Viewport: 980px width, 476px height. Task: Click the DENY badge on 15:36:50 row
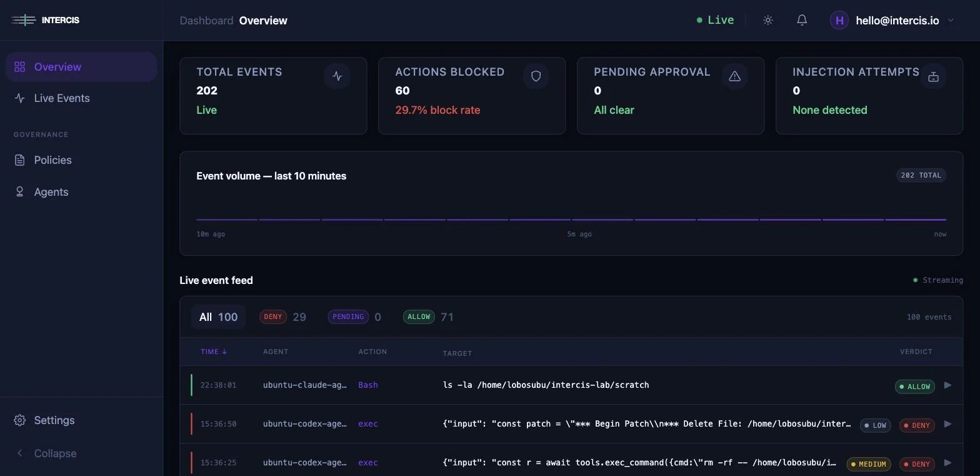coord(917,425)
